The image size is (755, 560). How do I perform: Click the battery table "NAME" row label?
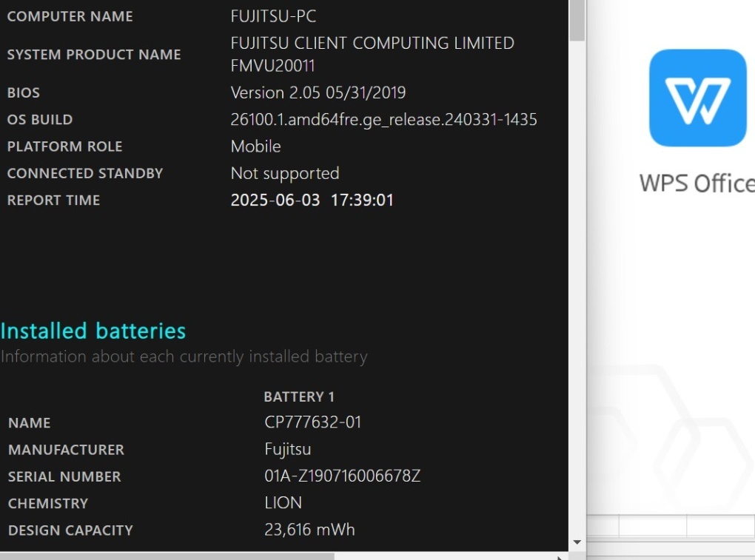[29, 423]
